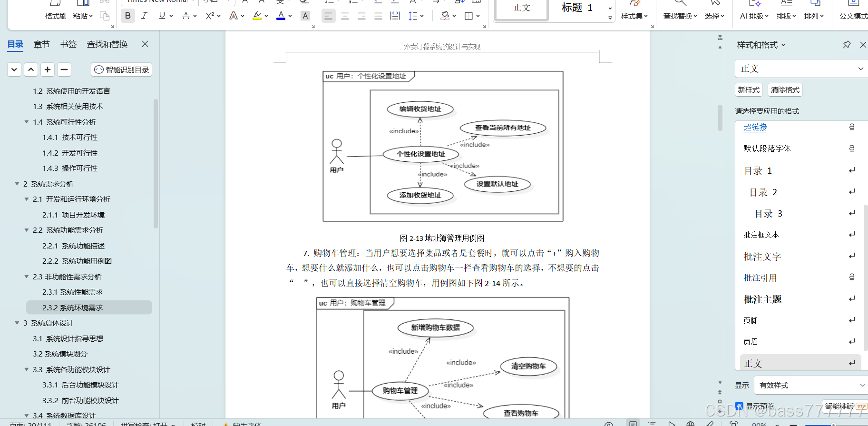868x426 pixels.
Task: Click 智能识别目录 button
Action: click(x=122, y=69)
